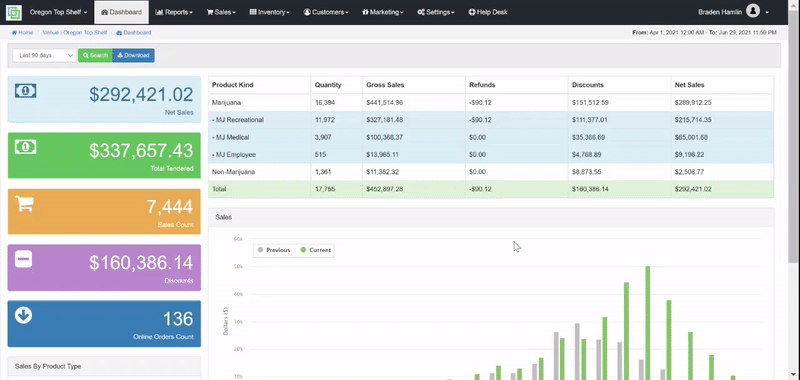Click the green Search button

95,55
